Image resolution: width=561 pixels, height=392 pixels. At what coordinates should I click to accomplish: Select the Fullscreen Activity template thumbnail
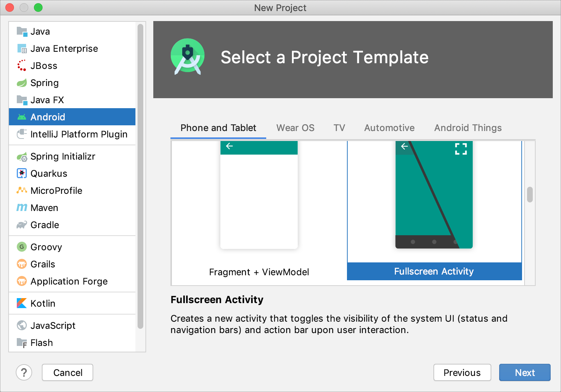click(434, 195)
